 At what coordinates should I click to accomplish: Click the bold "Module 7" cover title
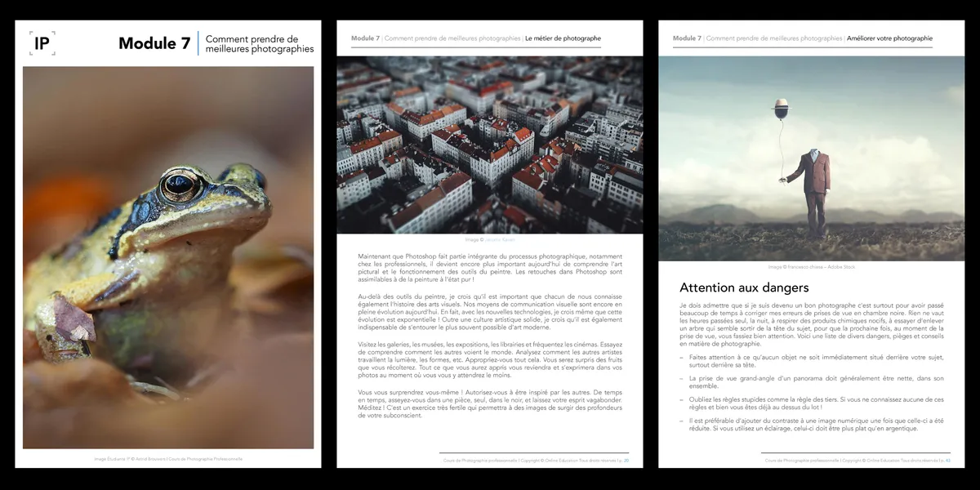click(154, 43)
